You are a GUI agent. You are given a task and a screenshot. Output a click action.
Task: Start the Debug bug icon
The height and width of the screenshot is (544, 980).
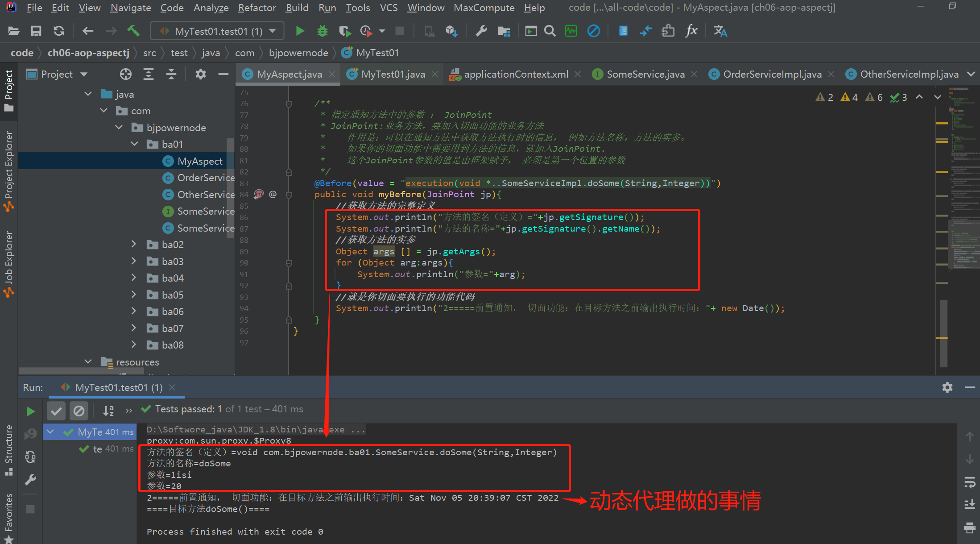tap(322, 31)
